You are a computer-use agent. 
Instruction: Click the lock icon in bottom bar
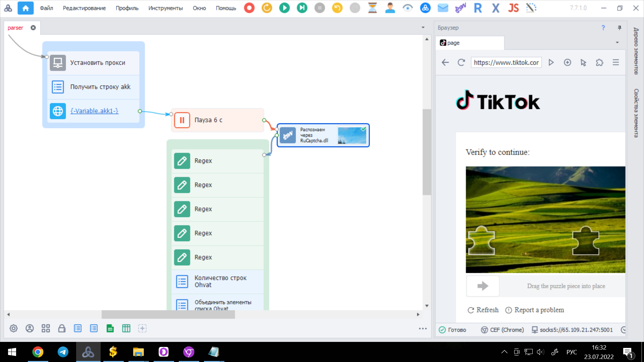point(62,328)
